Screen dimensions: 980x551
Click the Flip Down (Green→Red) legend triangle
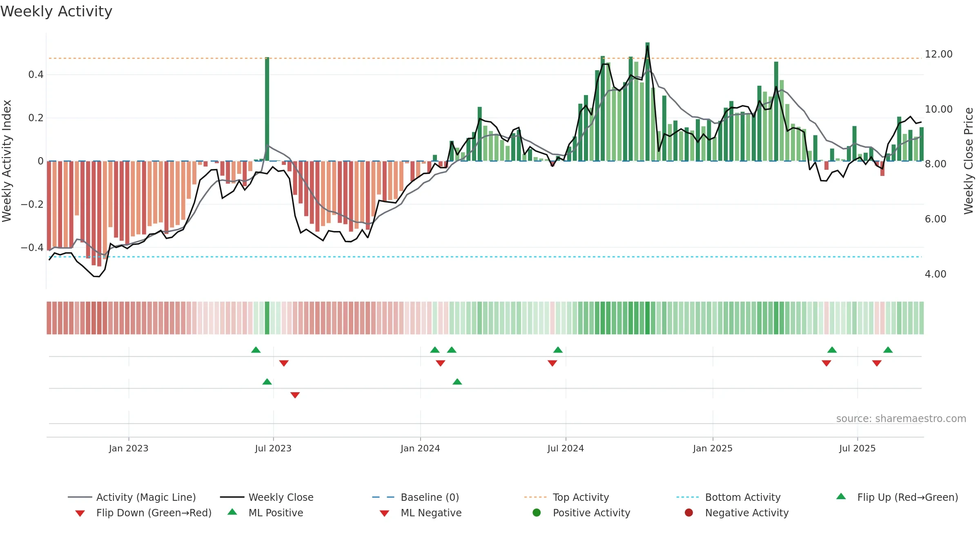click(x=80, y=513)
